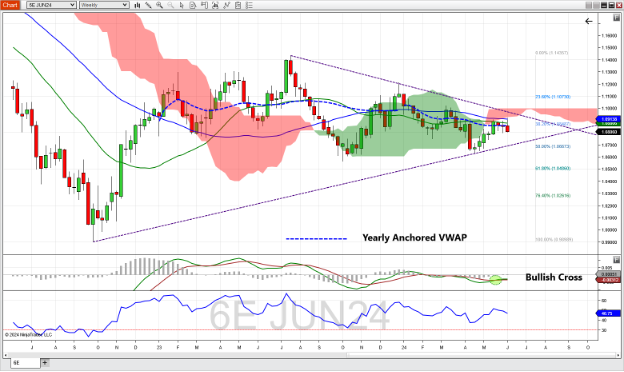This screenshot has height=372, width=624.
Task: Open the strategies icon
Action: (x=238, y=5)
